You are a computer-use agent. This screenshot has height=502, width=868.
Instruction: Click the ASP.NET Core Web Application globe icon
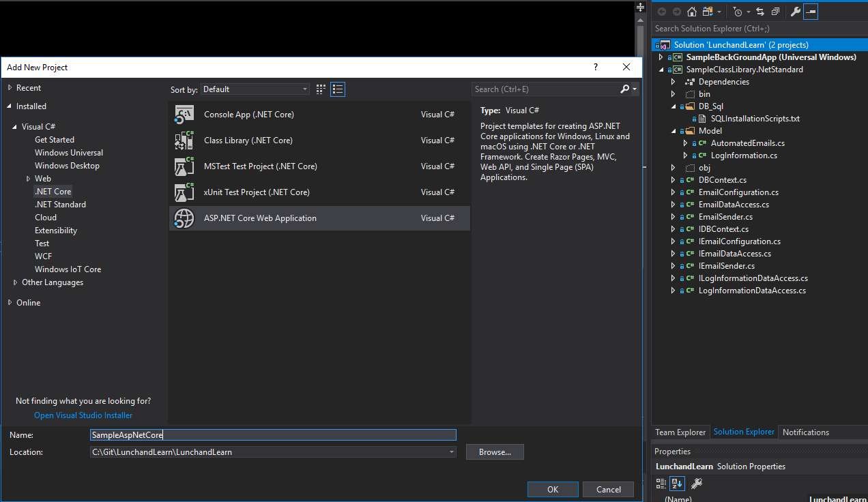[184, 218]
